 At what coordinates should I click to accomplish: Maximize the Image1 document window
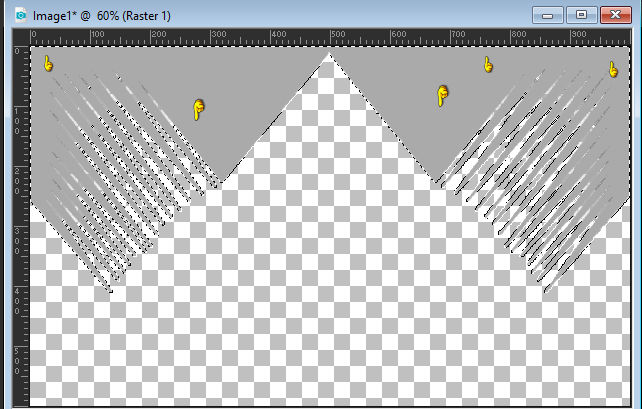click(x=581, y=15)
